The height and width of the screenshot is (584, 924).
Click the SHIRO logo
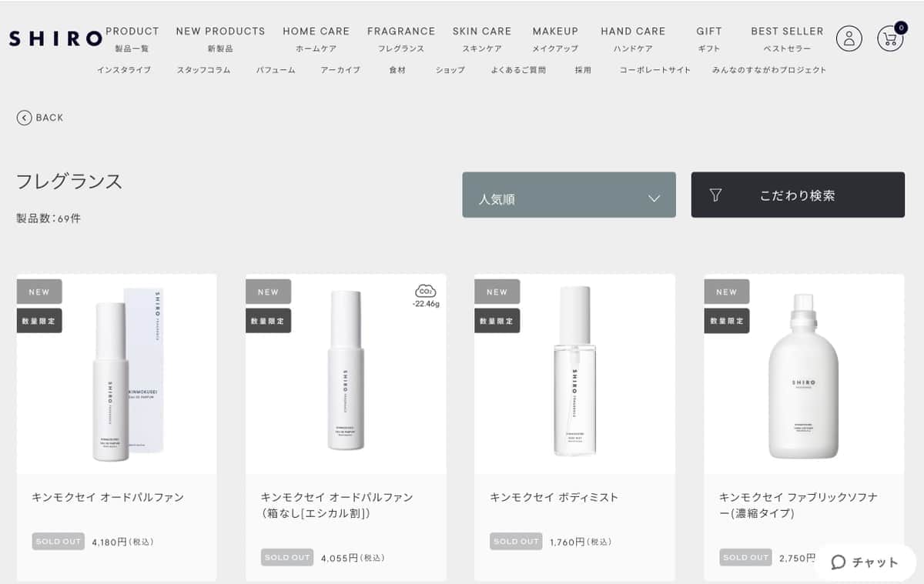click(x=55, y=38)
